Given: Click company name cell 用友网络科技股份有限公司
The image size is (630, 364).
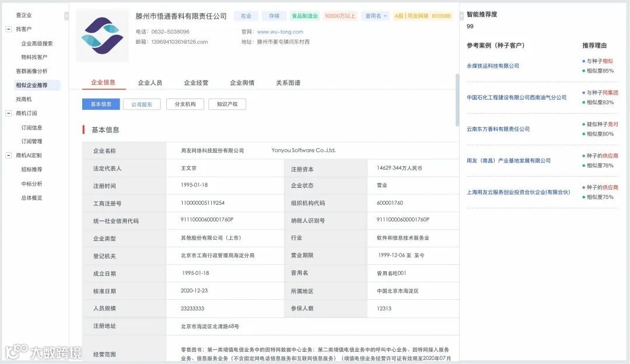Looking at the screenshot, I should (212, 150).
